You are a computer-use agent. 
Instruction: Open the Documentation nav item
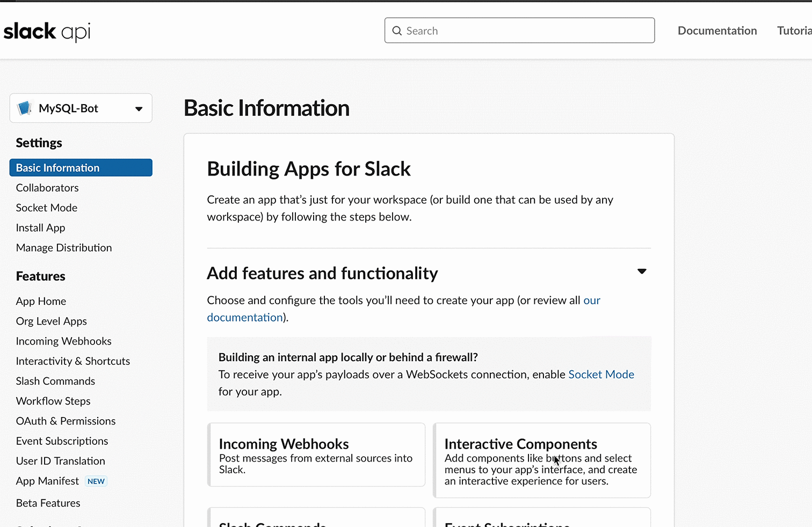point(717,31)
